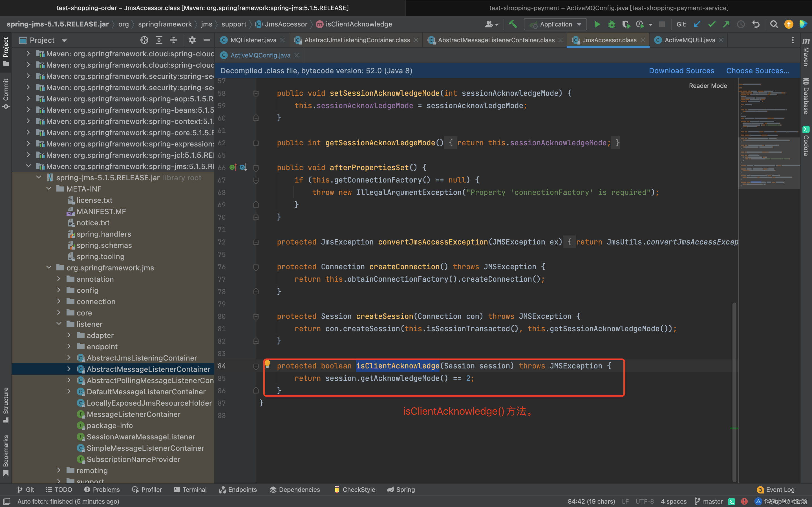Open the Application run configuration dropdown

pyautogui.click(x=556, y=24)
